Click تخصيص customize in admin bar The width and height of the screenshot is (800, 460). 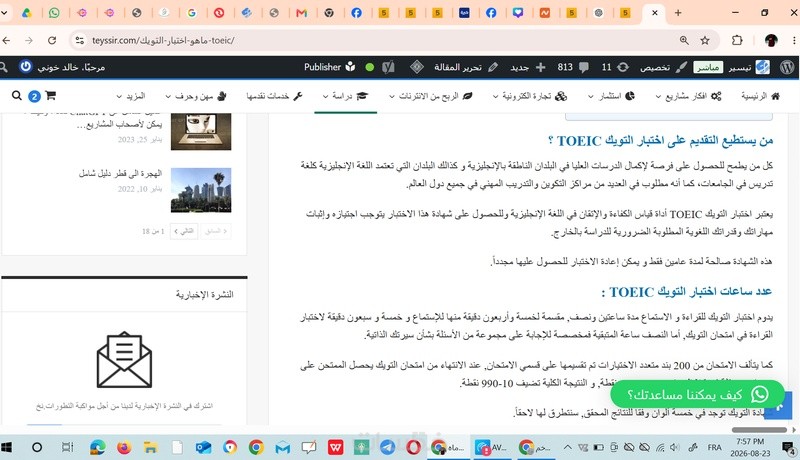click(663, 67)
